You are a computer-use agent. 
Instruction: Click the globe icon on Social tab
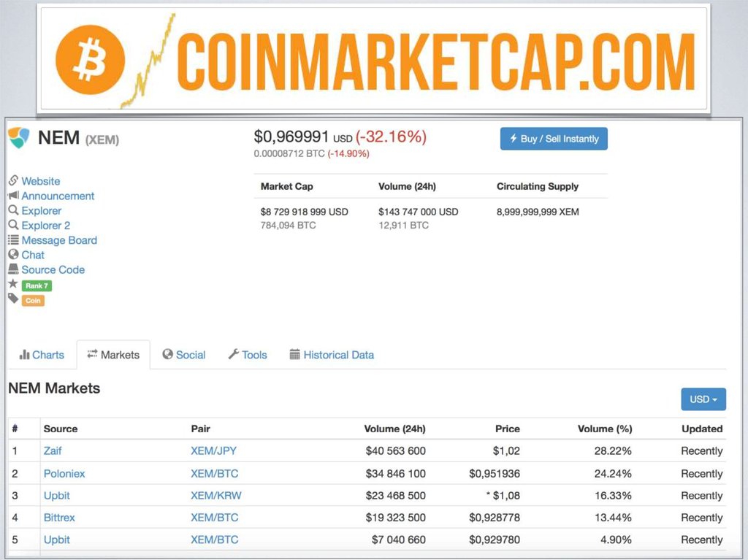pos(167,354)
